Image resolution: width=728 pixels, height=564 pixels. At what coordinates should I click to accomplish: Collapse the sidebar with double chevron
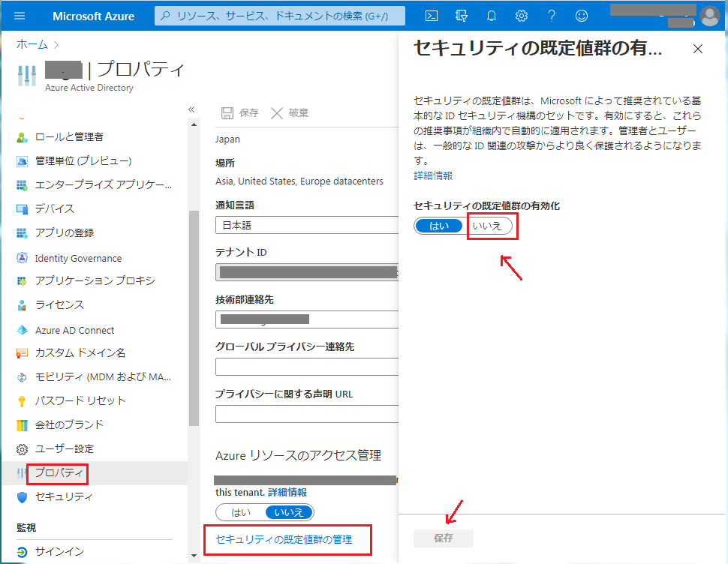pyautogui.click(x=191, y=109)
